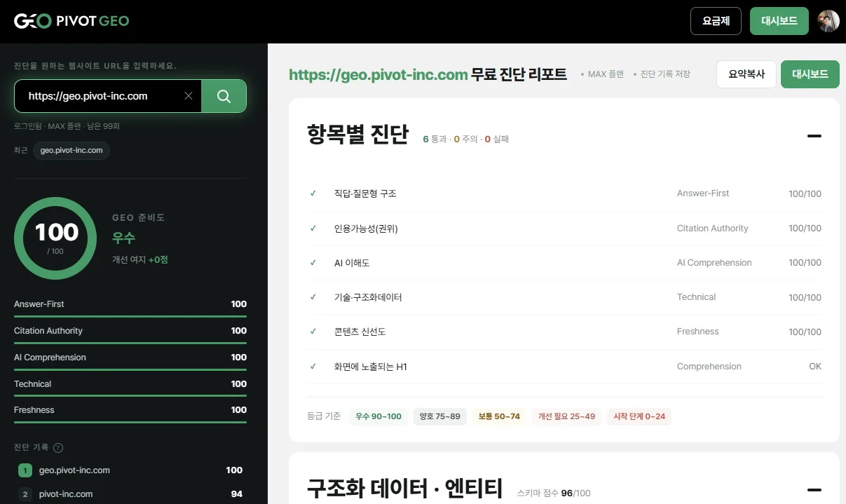Open the user profile avatar
Image resolution: width=846 pixels, height=504 pixels.
click(x=828, y=21)
